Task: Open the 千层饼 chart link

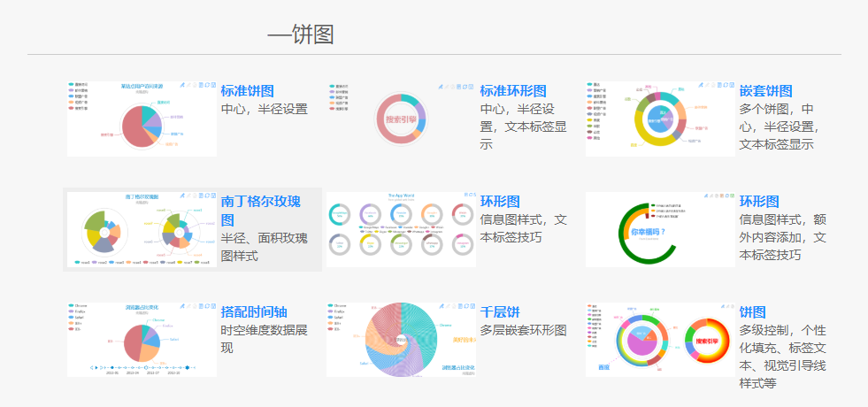Action: tap(500, 311)
